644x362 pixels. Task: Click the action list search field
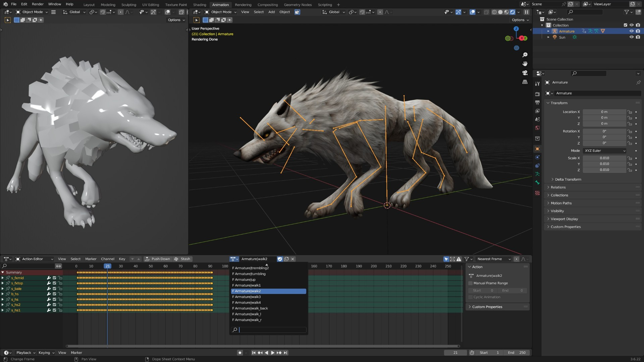269,330
